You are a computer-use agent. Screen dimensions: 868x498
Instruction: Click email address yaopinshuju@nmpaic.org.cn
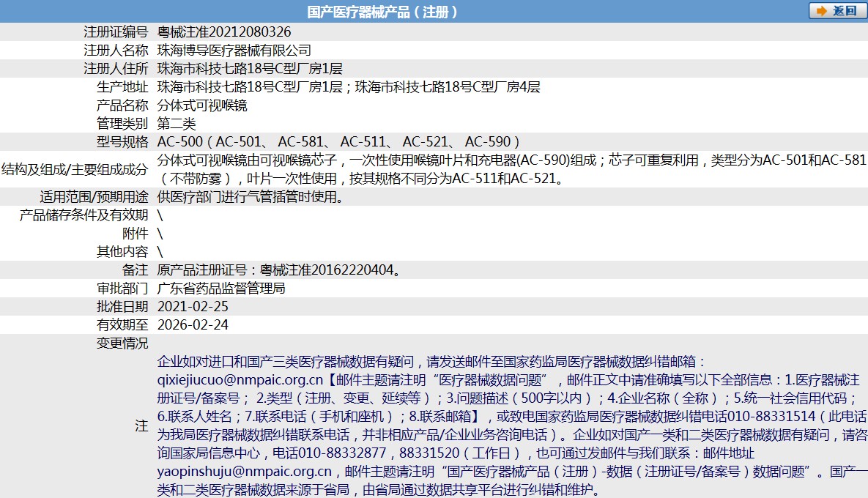point(244,472)
